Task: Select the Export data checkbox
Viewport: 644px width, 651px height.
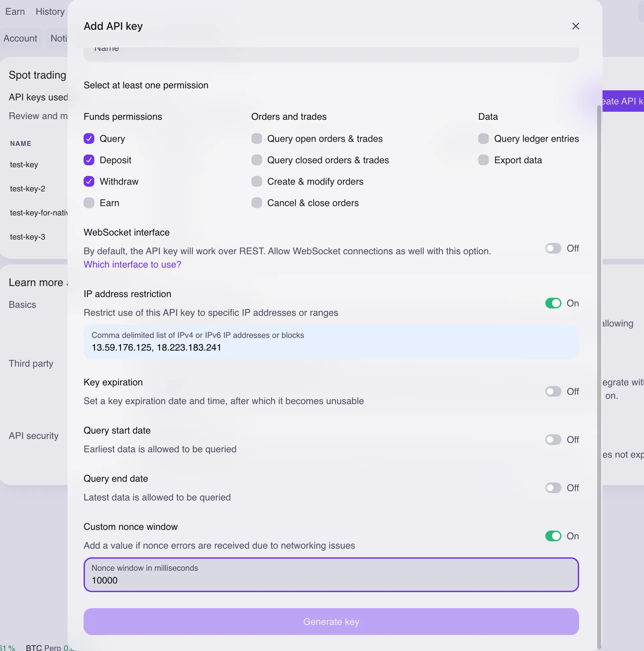Action: (x=484, y=160)
